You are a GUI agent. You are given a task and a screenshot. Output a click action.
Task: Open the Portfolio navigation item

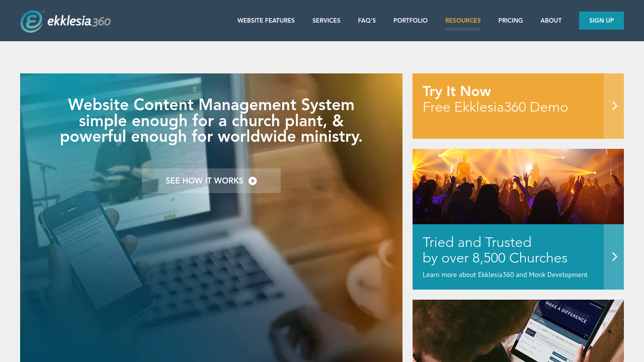pos(411,21)
